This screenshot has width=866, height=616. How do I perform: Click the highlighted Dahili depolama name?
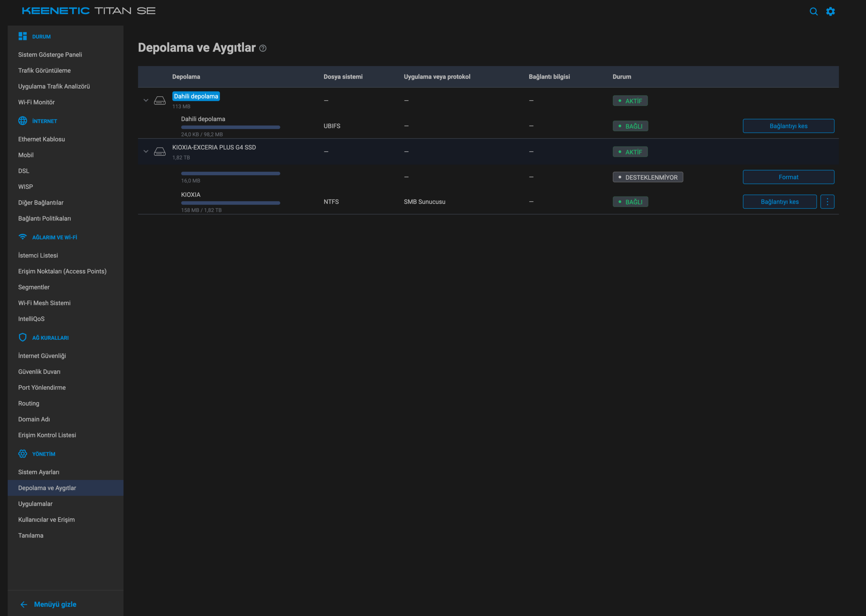pos(196,96)
